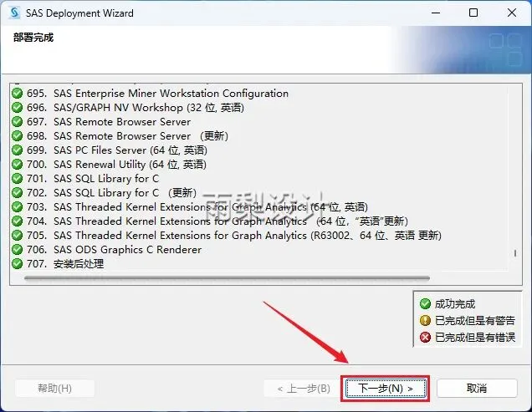Click the 成功完成 legend label

click(455, 304)
